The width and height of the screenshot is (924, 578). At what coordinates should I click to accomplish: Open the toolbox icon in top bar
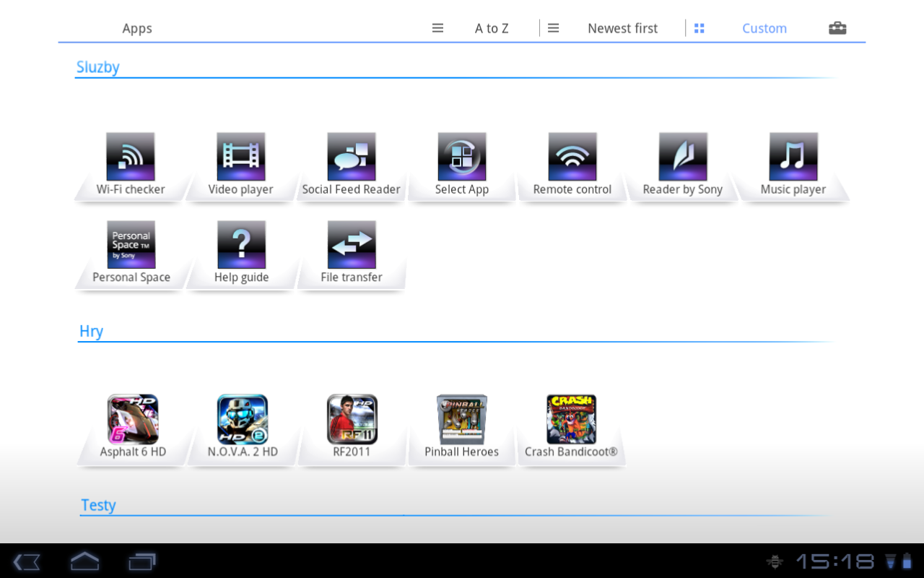pyautogui.click(x=837, y=27)
